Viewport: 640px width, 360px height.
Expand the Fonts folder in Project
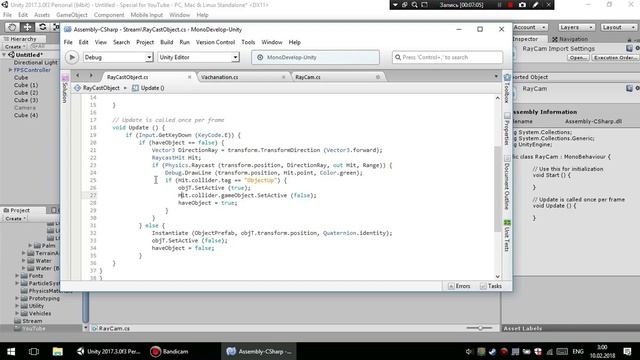17,276
